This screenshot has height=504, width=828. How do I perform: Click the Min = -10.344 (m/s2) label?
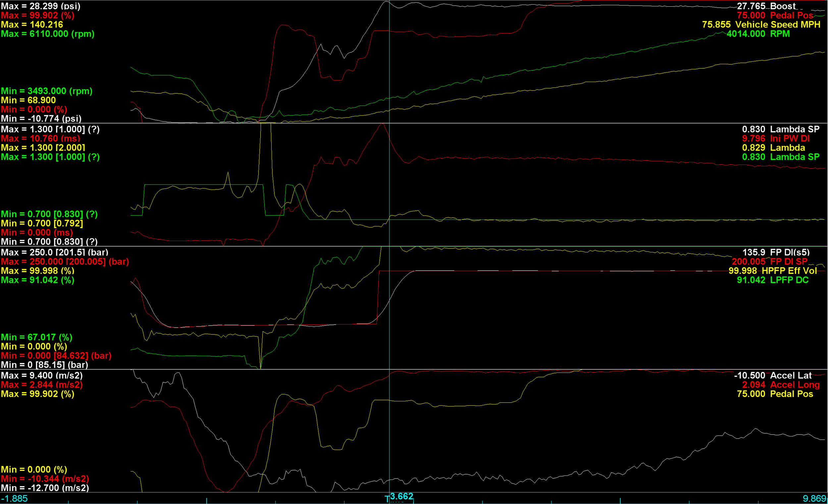[x=45, y=479]
